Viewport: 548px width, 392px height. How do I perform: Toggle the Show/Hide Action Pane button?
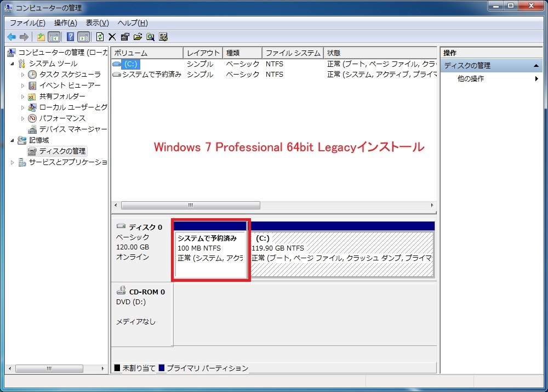coord(84,37)
